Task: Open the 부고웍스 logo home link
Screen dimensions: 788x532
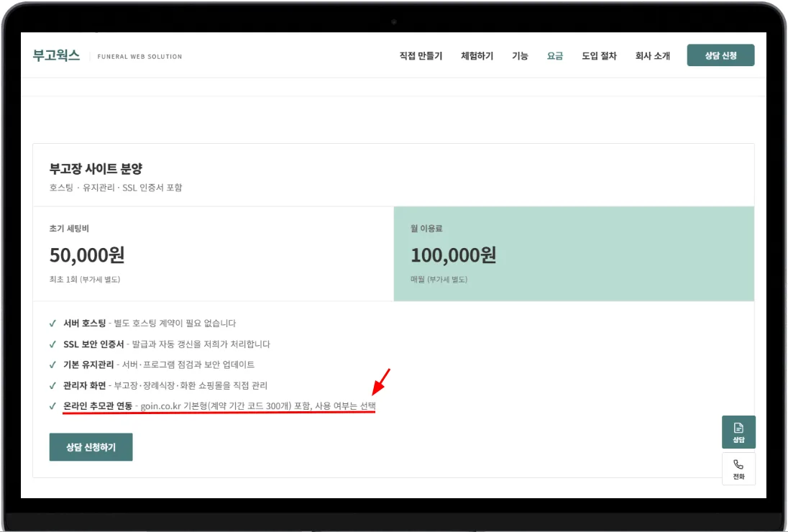Action: 56,55
